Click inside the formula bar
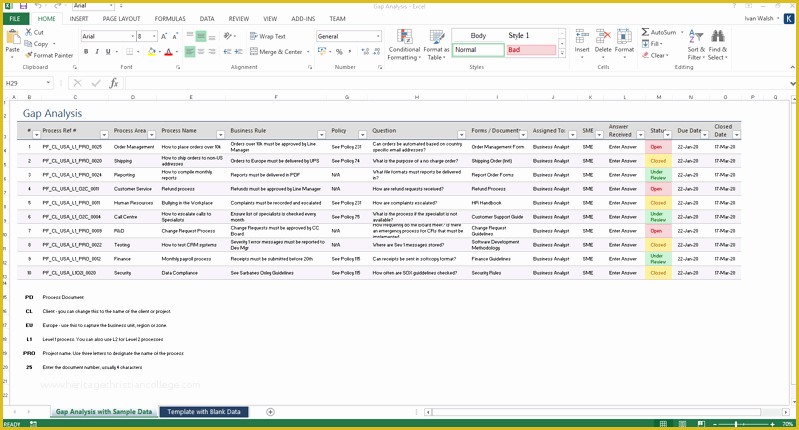Viewport: 799px width, 430px height. pyautogui.click(x=456, y=83)
